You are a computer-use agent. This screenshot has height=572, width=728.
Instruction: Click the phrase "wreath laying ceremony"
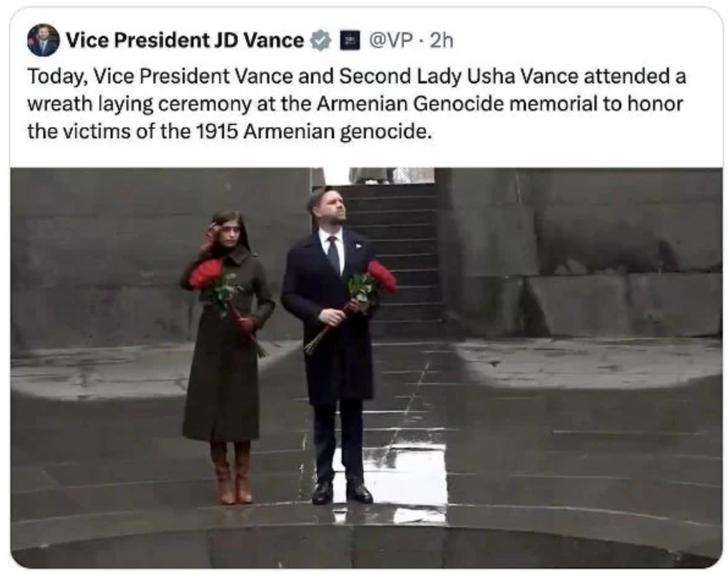click(x=139, y=104)
